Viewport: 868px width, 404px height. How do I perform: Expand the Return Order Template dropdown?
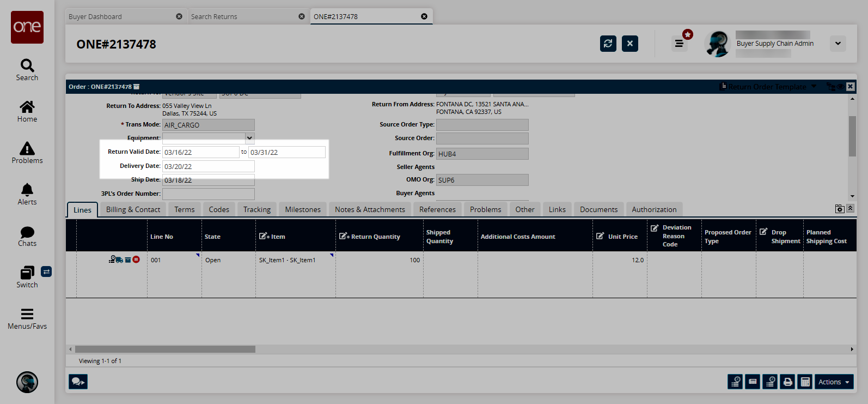[x=814, y=87]
